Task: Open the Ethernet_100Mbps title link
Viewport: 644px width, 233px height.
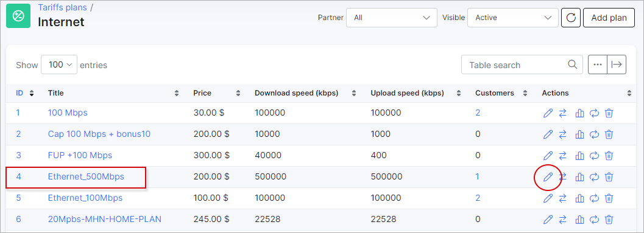Action: [x=85, y=198]
